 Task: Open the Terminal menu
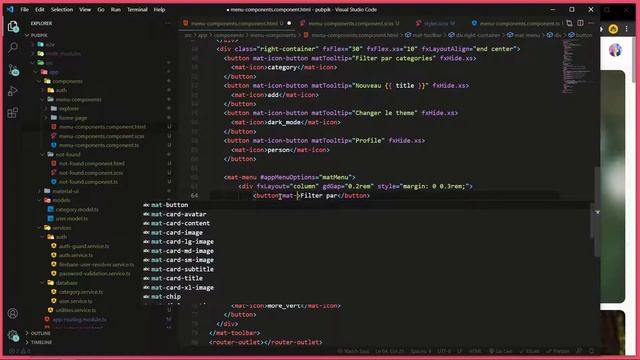(x=137, y=9)
